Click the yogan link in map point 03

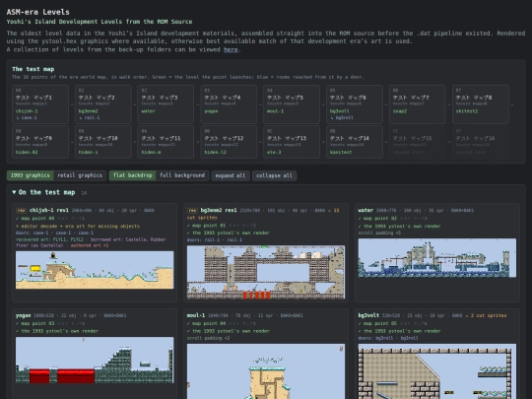[212, 111]
